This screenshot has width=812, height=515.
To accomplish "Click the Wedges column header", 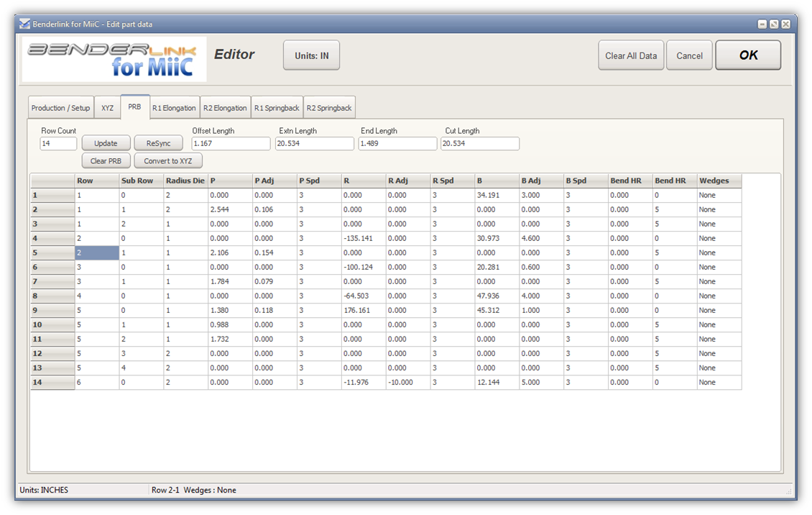I will pos(719,181).
